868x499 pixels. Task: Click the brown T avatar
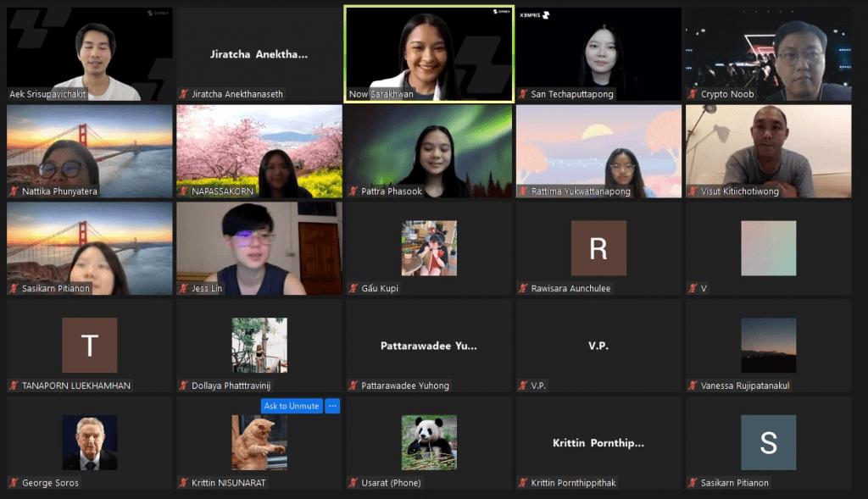(x=89, y=345)
